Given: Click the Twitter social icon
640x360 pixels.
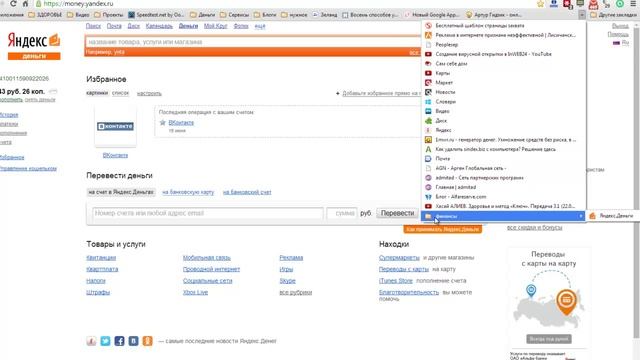Looking at the screenshot, I should (x=105, y=341).
